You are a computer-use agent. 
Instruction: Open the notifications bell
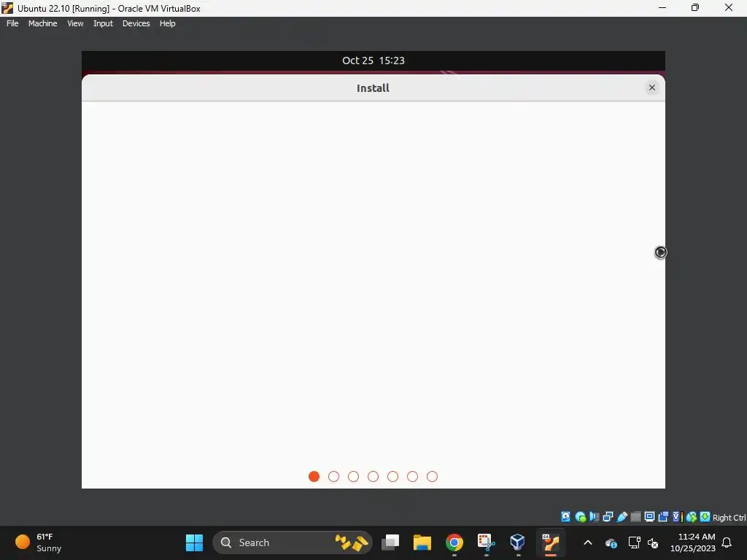point(727,542)
